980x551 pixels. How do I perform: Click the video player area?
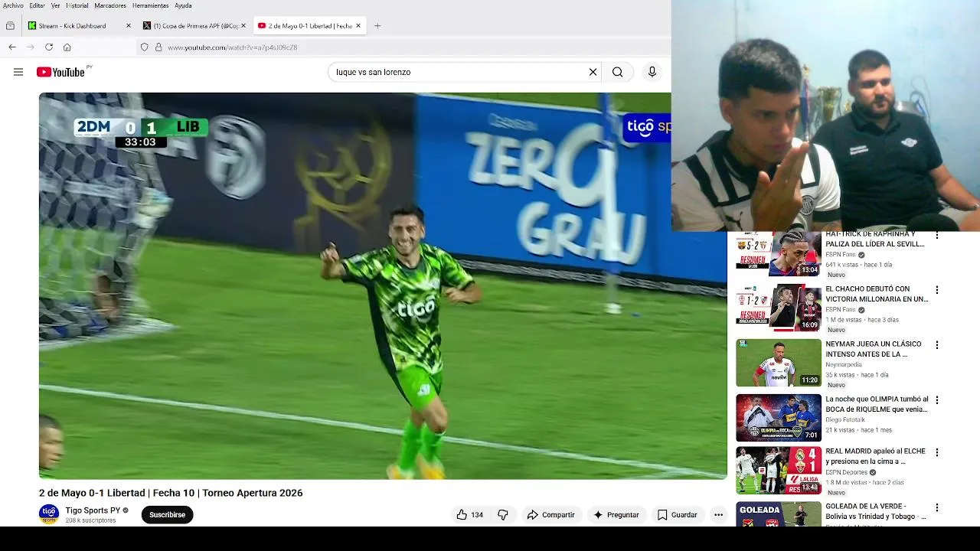(383, 285)
